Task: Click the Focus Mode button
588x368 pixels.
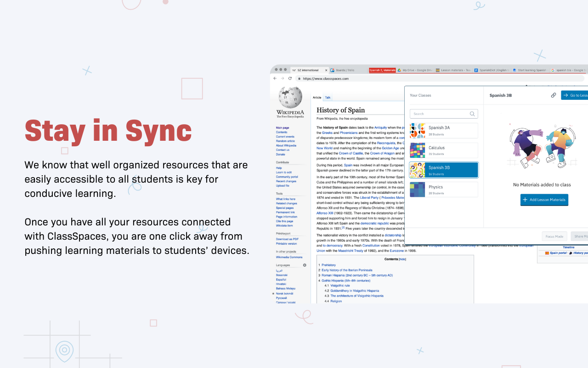Action: click(554, 236)
